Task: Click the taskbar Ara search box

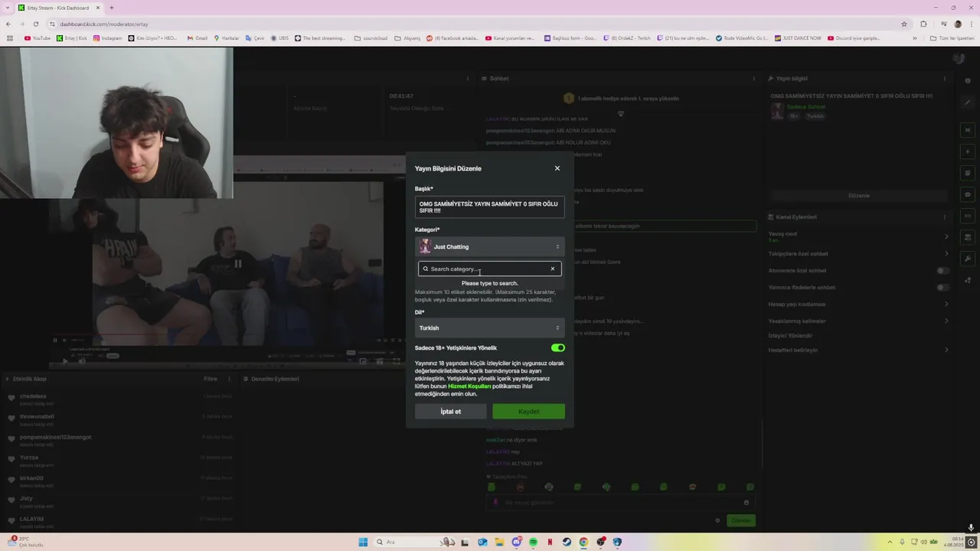Action: click(415, 542)
